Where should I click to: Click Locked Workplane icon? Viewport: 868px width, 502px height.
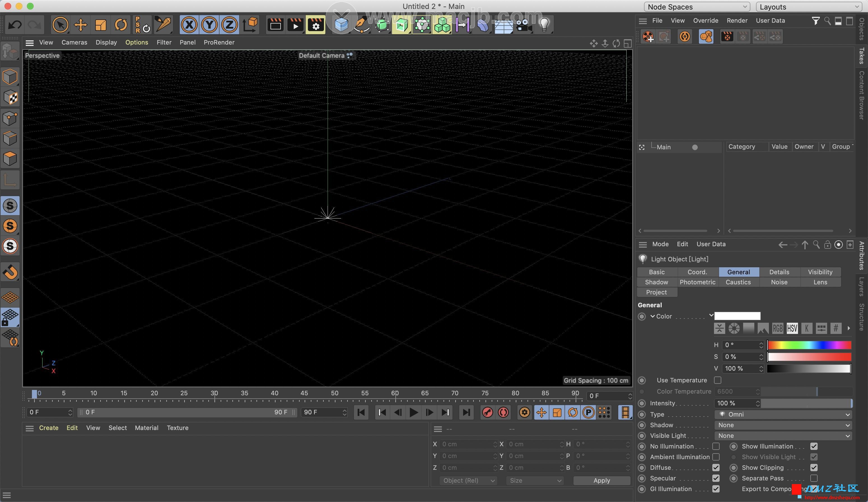coord(10,317)
